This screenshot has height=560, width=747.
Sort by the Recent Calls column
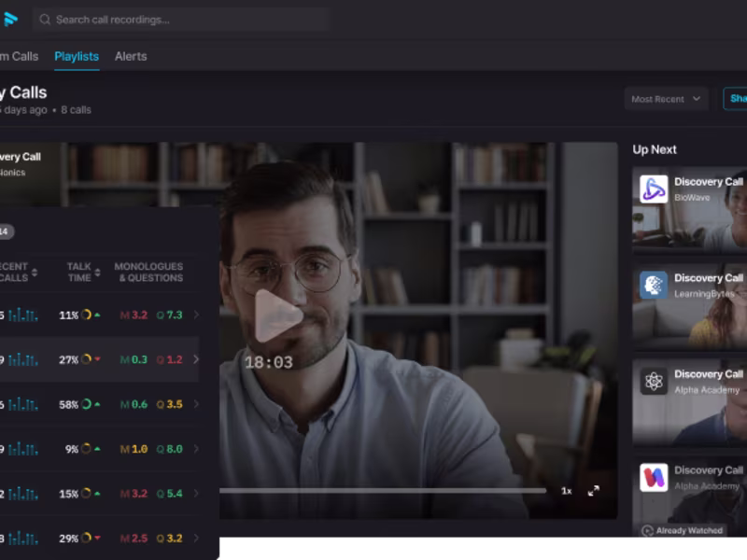18,272
